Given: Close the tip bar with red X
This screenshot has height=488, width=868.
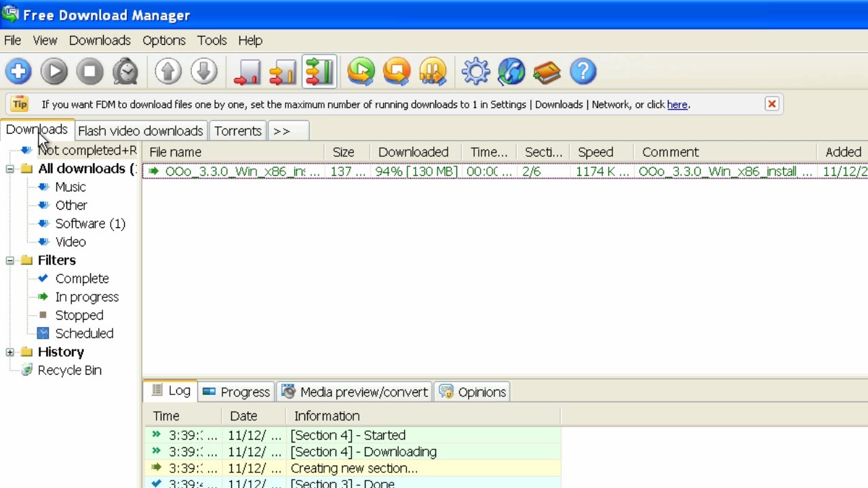Looking at the screenshot, I should click(772, 104).
